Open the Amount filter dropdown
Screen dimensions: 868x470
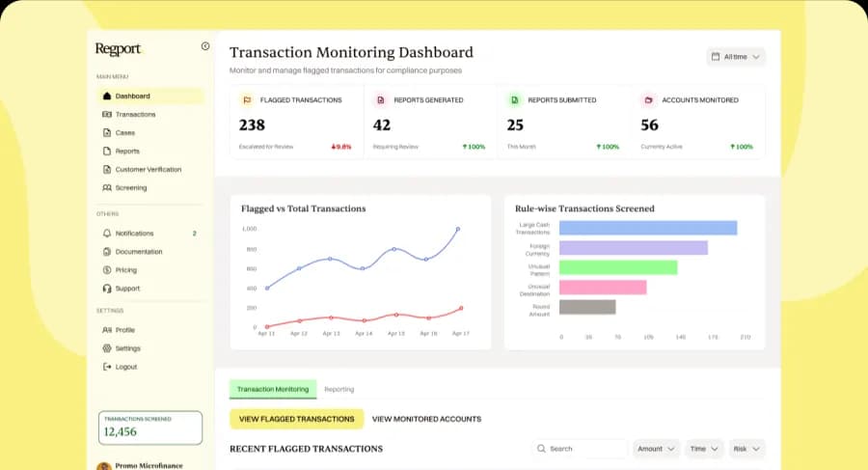pyautogui.click(x=656, y=449)
